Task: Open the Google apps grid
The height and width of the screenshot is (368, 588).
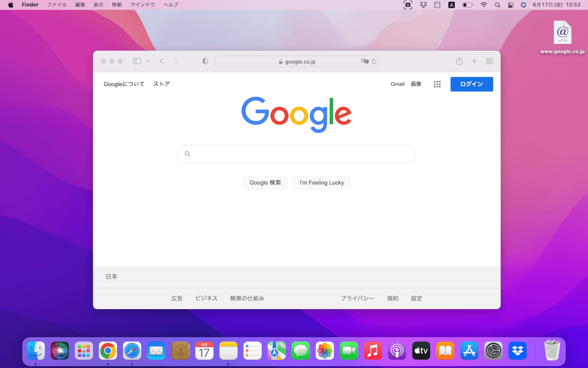Action: (437, 84)
